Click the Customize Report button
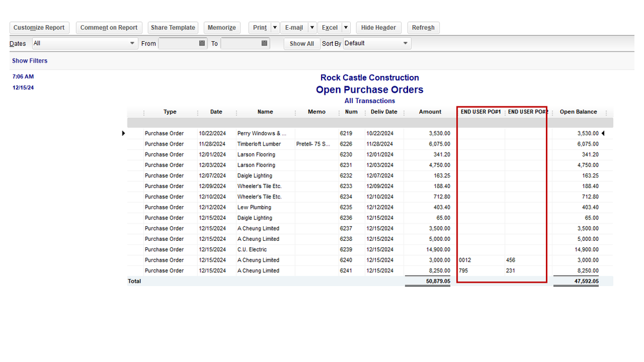The height and width of the screenshot is (362, 644). [39, 28]
